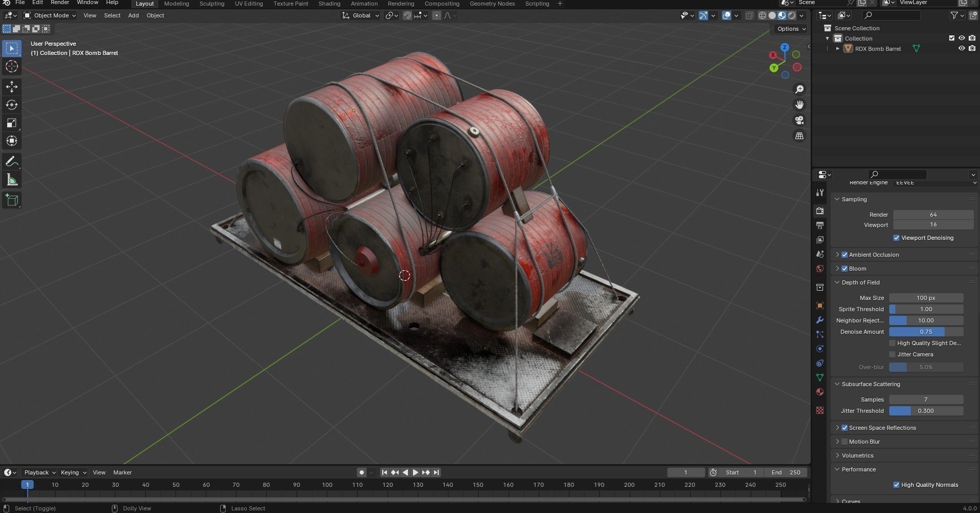Toggle snapping magnet icon
This screenshot has width=980, height=513.
tap(407, 15)
